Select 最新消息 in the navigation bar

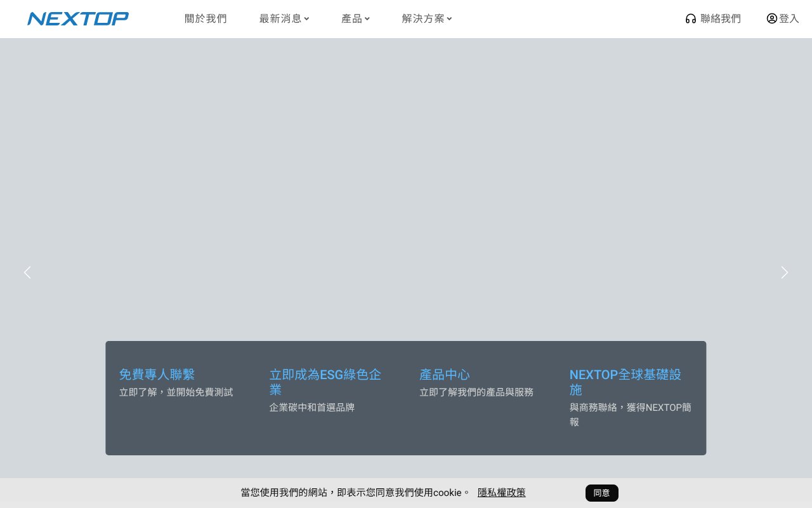(x=280, y=18)
